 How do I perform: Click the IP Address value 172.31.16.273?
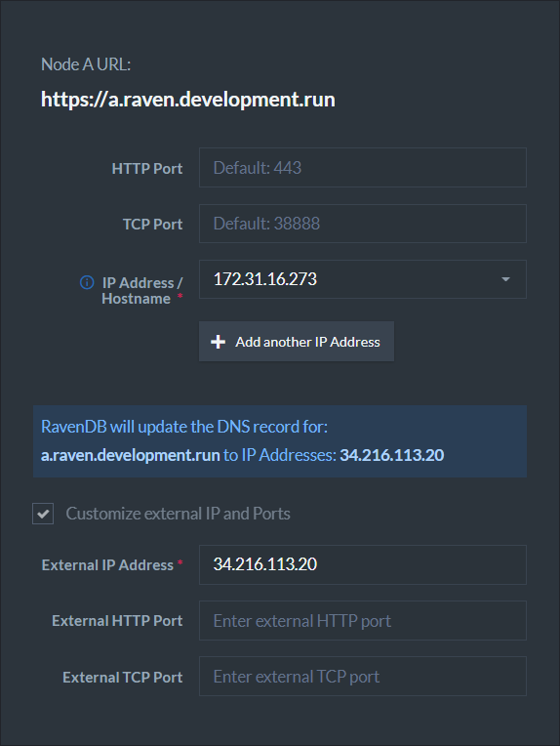[x=264, y=279]
